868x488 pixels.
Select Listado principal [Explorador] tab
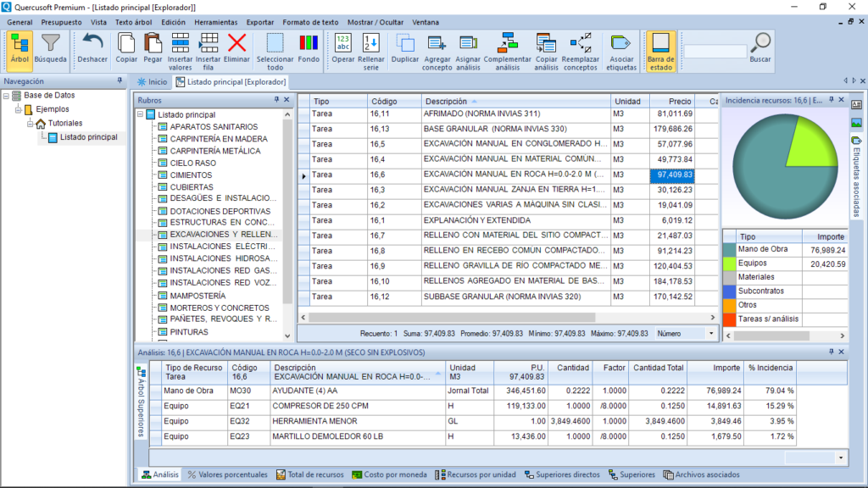(231, 82)
